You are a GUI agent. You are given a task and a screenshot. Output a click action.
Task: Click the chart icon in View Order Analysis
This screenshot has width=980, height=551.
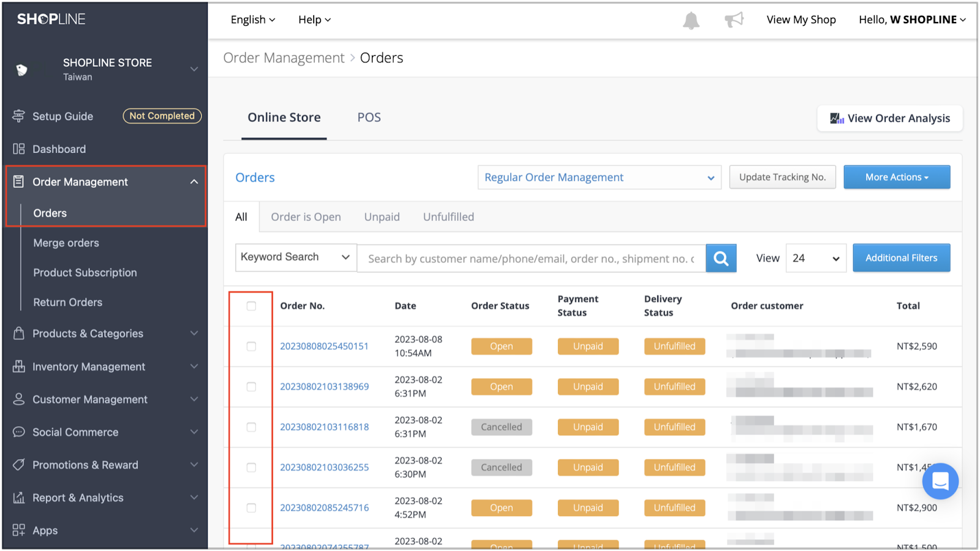837,118
